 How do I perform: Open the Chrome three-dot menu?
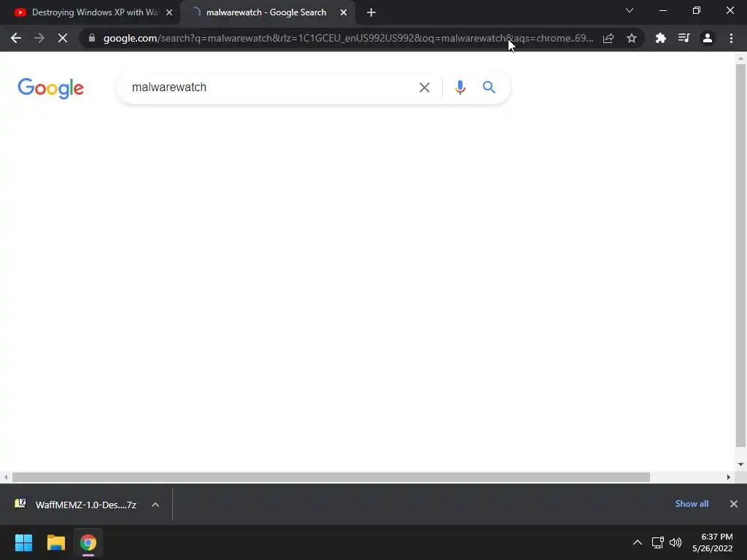click(x=731, y=38)
